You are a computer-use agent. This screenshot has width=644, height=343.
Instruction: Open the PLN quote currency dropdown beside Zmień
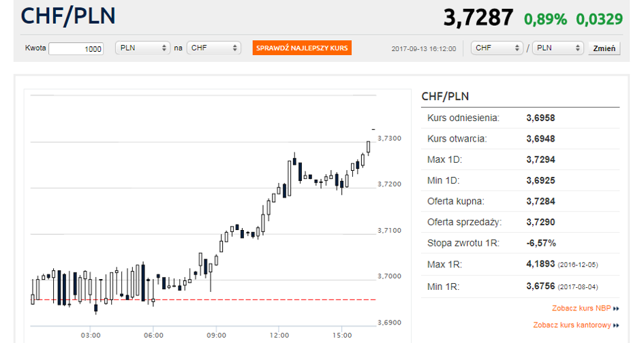(x=557, y=48)
